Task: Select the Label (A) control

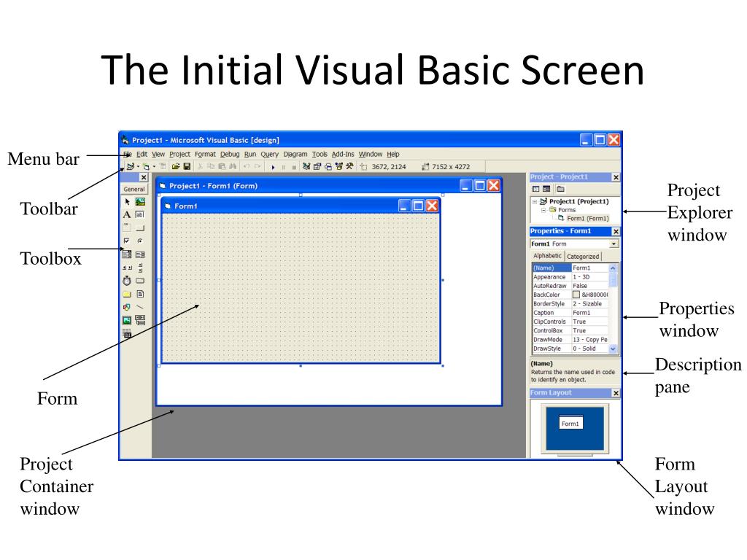Action: (127, 215)
